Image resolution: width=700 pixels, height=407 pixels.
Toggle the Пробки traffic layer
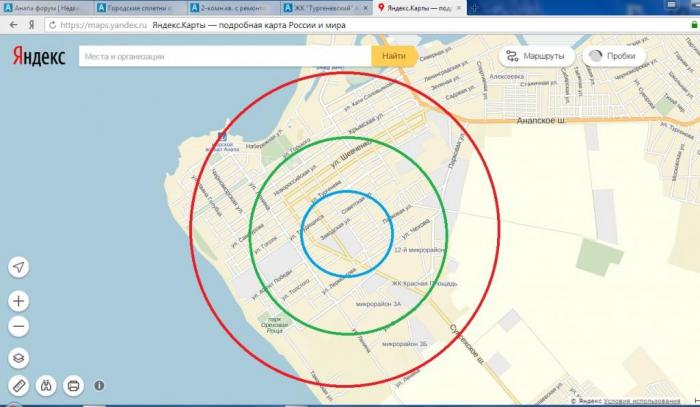[615, 56]
